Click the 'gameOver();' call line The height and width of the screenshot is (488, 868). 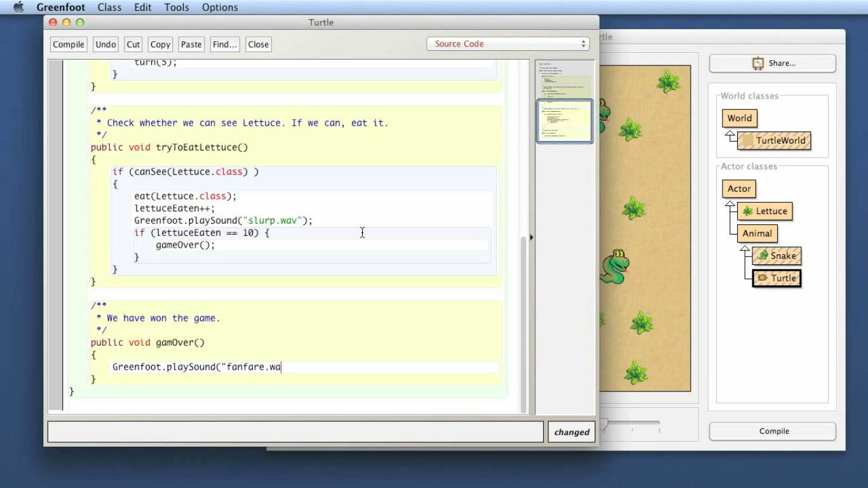click(x=186, y=245)
